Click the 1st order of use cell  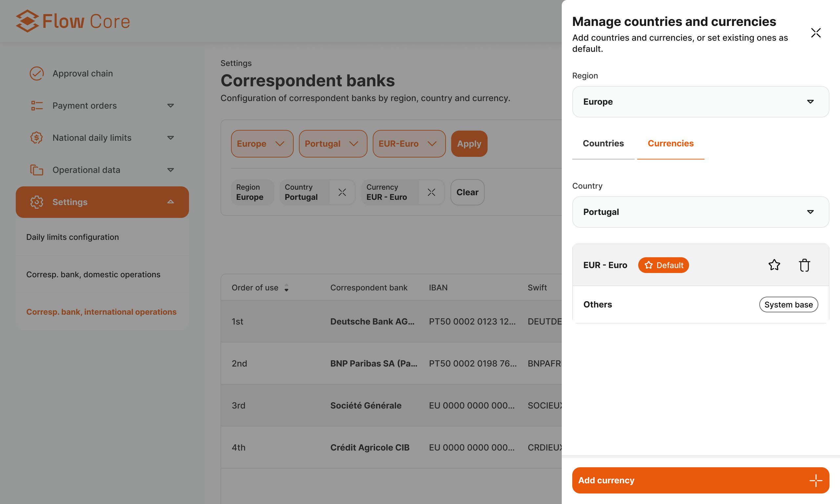[237, 321]
